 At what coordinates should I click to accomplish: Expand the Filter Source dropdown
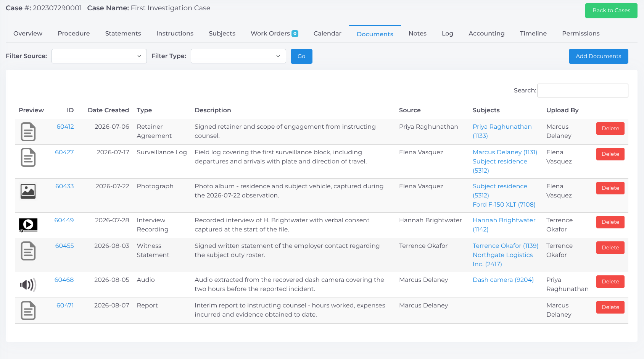99,56
